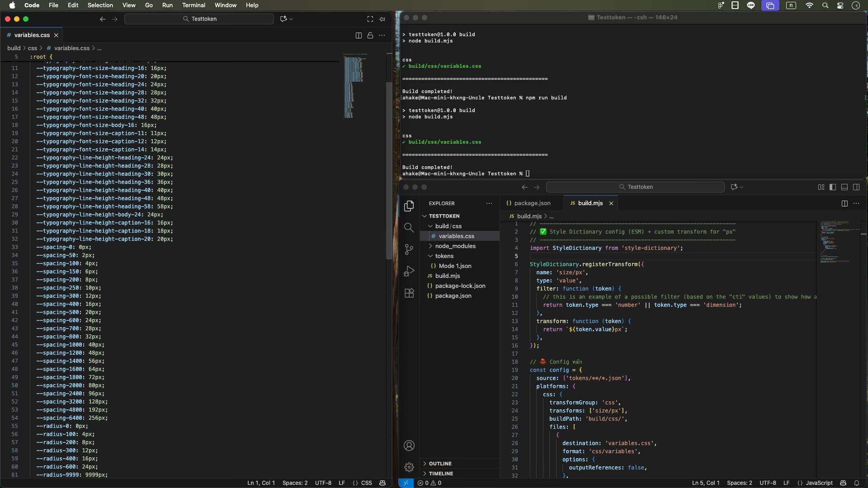868x488 pixels.
Task: Open Extensions view in the activity bar
Action: click(409, 293)
